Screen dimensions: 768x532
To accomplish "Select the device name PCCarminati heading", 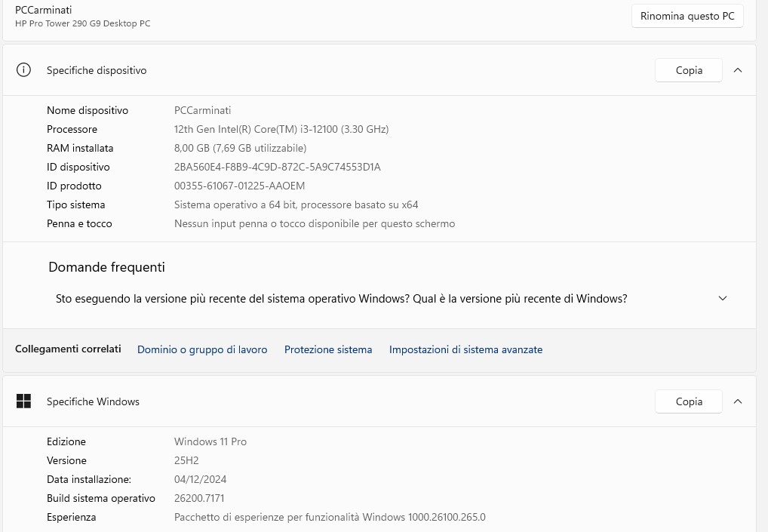I will (x=43, y=10).
